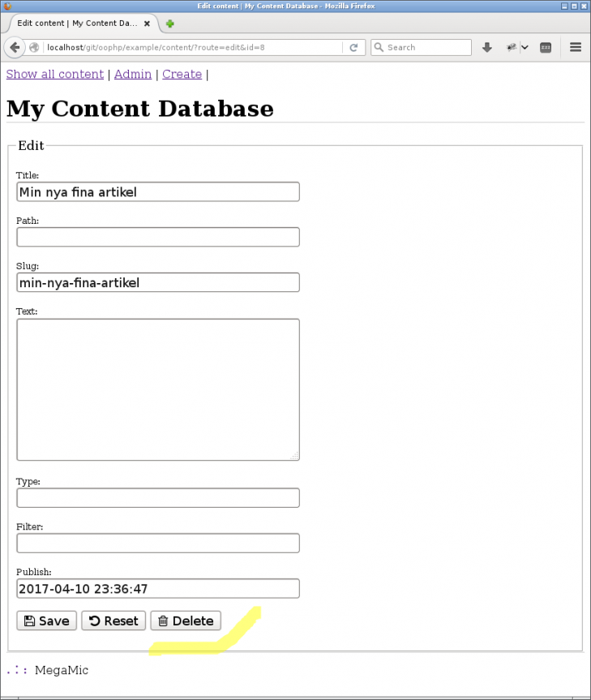Image resolution: width=591 pixels, height=700 pixels.
Task: Click the bug extension toolbar icon
Action: 512,47
